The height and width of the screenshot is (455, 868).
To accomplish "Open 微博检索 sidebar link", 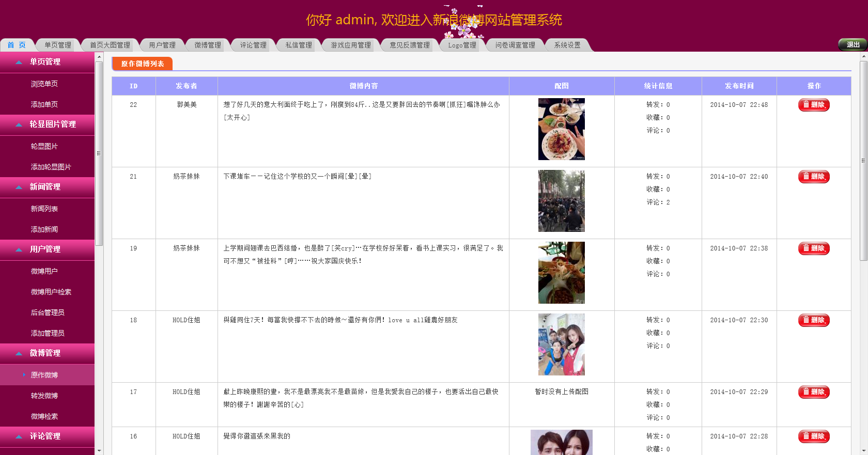I will (44, 416).
